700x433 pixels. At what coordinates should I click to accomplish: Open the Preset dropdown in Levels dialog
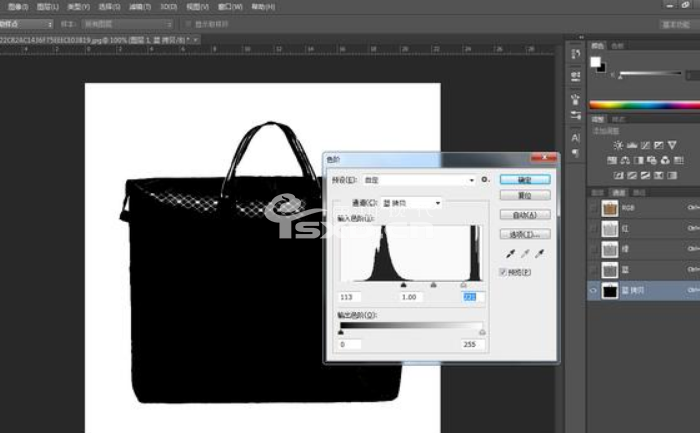tap(419, 180)
